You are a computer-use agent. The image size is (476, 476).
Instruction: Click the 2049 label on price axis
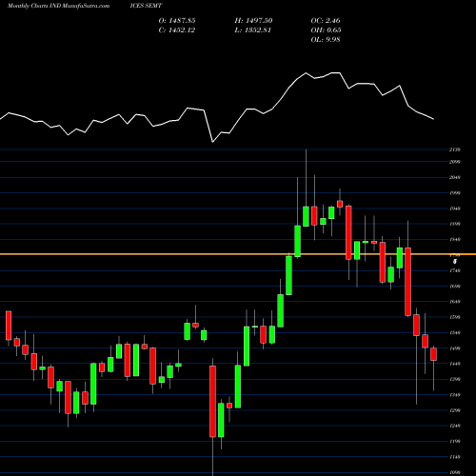[x=455, y=177]
